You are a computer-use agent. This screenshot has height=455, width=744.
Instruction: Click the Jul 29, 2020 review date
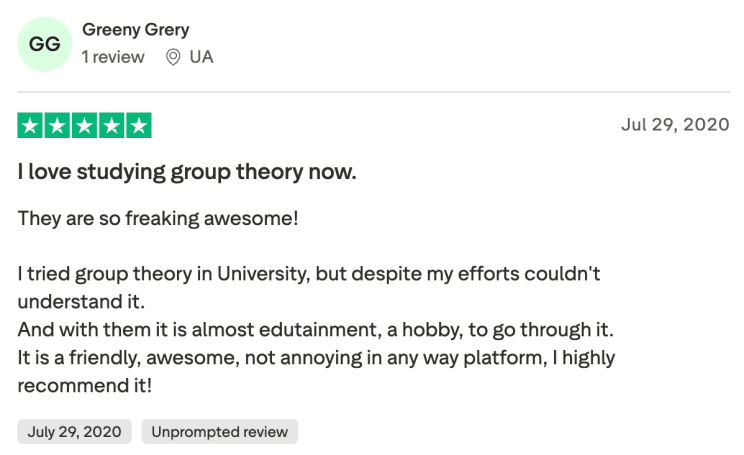click(x=675, y=125)
